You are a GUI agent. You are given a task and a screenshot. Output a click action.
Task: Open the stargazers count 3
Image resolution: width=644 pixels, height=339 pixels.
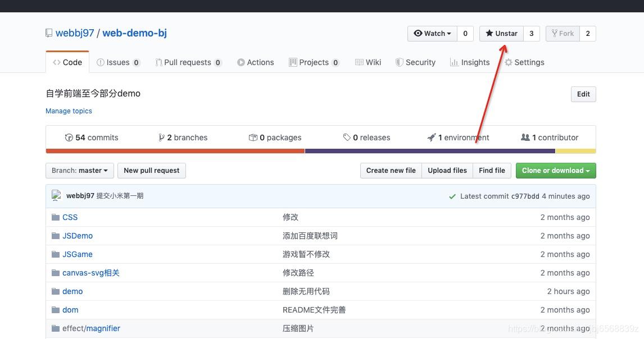click(x=532, y=34)
